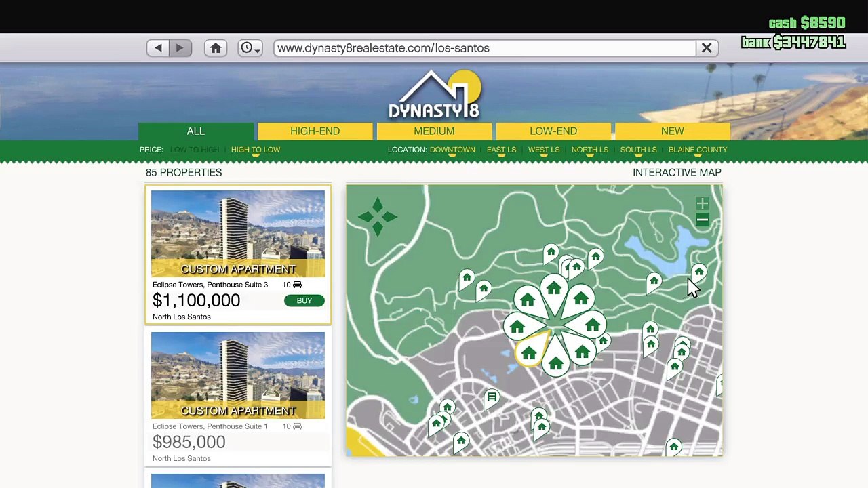Select the $1,100,000 price text

coord(197,300)
